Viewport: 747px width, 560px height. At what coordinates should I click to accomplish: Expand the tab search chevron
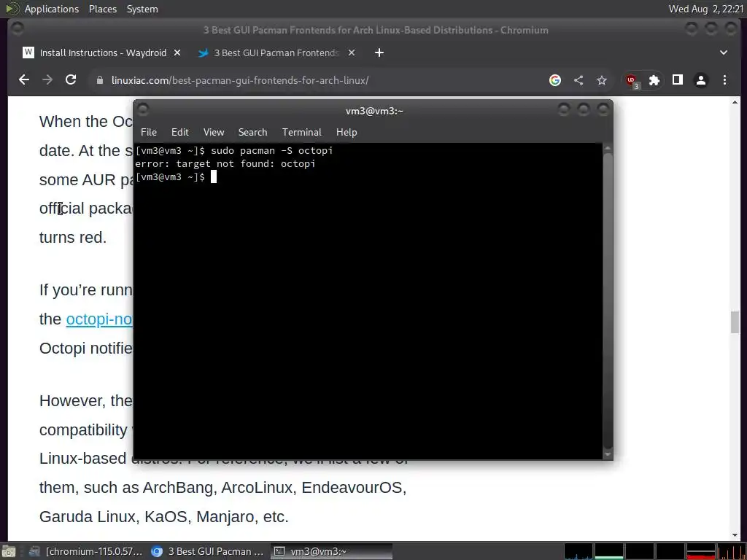tap(724, 52)
